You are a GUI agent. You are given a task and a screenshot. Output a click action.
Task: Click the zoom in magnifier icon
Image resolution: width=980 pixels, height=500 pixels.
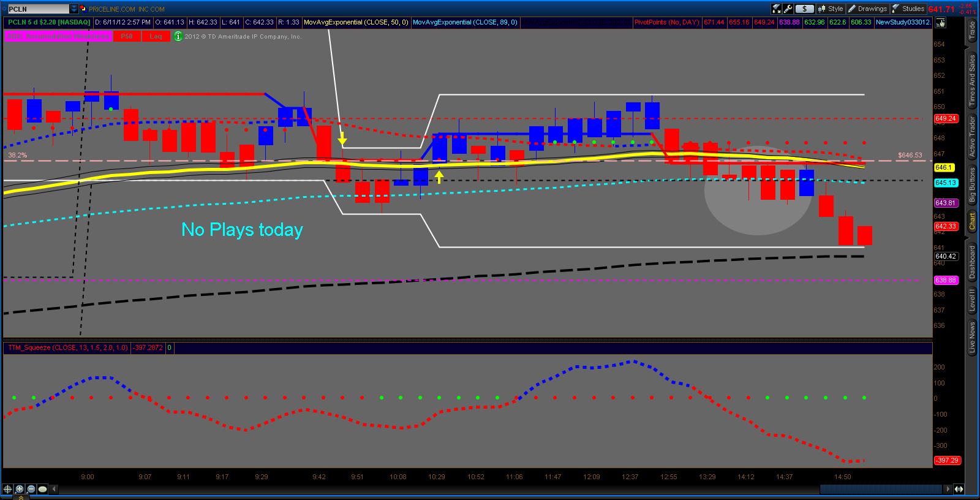point(19,489)
